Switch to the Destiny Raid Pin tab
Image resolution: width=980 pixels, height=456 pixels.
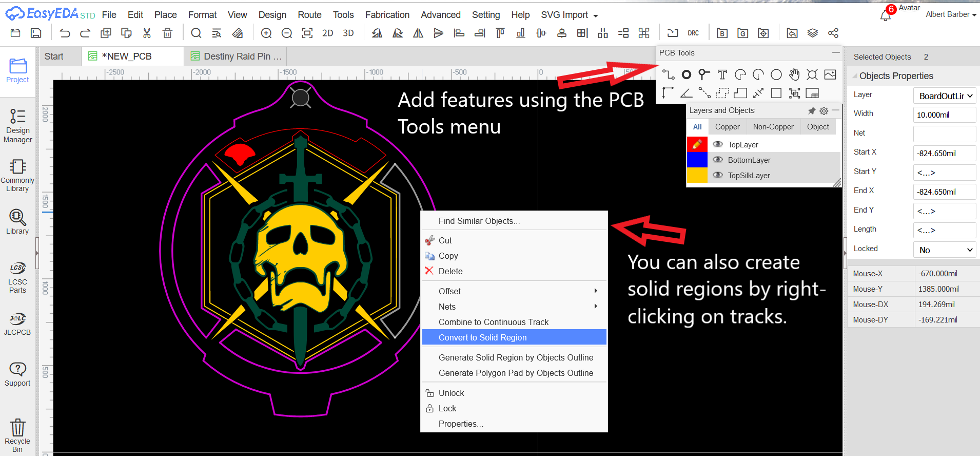click(x=236, y=56)
